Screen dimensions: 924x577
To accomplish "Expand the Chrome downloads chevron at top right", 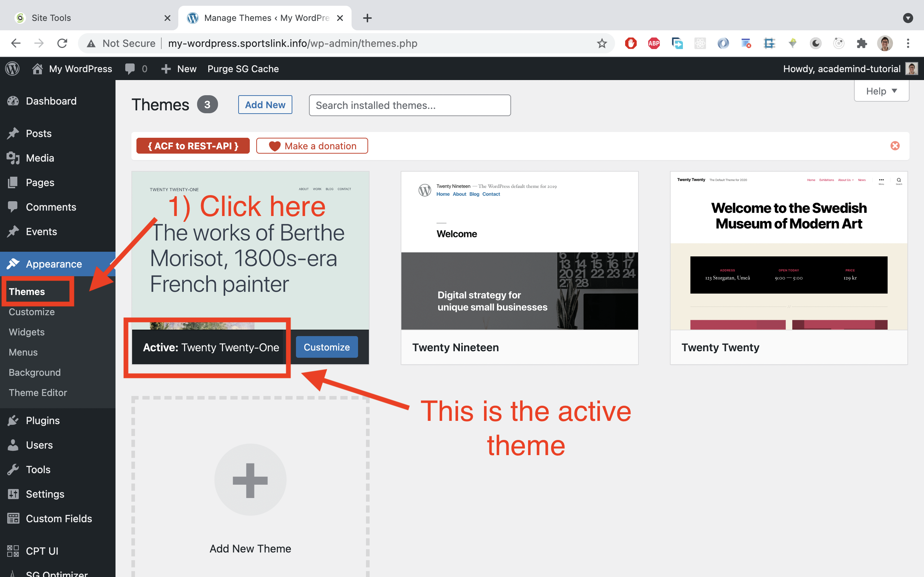I will [x=908, y=18].
